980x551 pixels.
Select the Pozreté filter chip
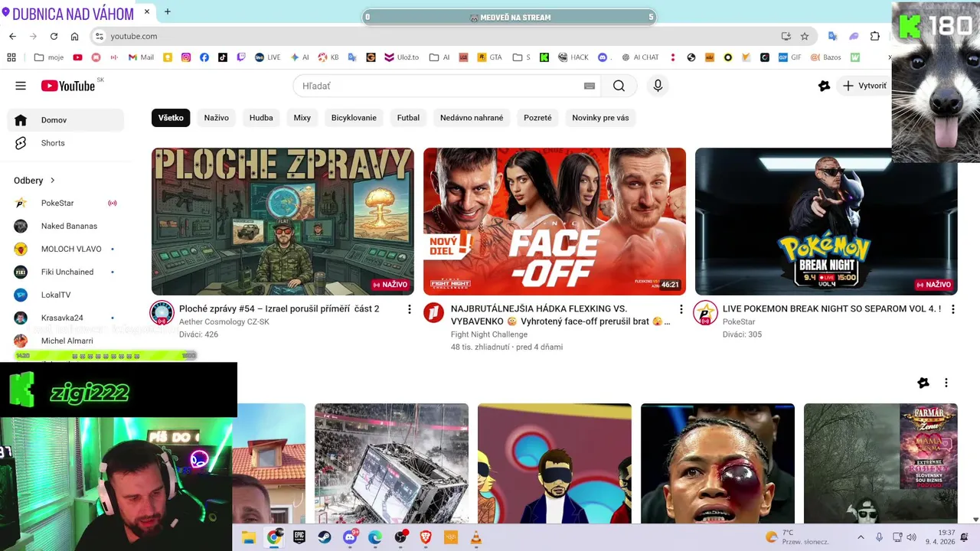[x=537, y=118]
